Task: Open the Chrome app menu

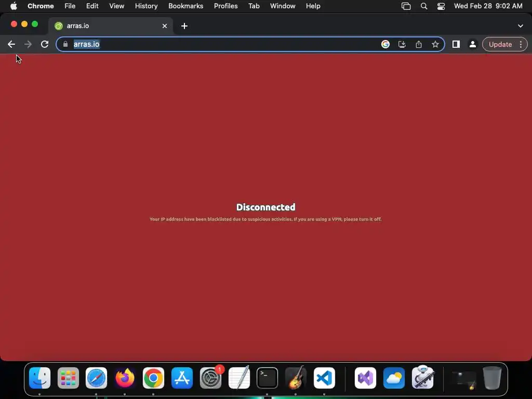Action: [x=41, y=6]
